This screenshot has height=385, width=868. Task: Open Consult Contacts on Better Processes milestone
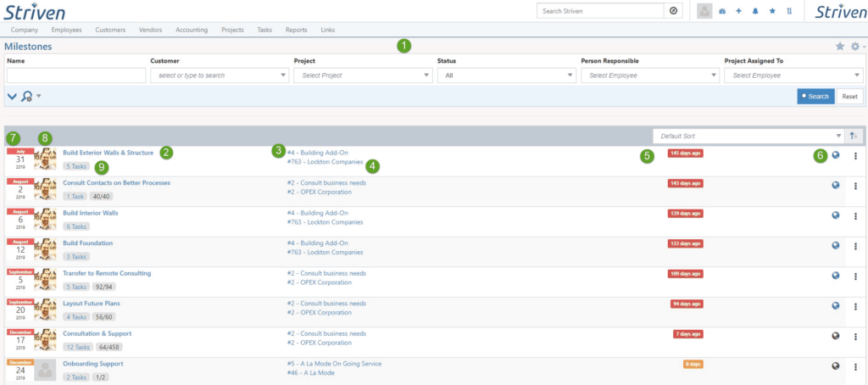click(x=117, y=182)
